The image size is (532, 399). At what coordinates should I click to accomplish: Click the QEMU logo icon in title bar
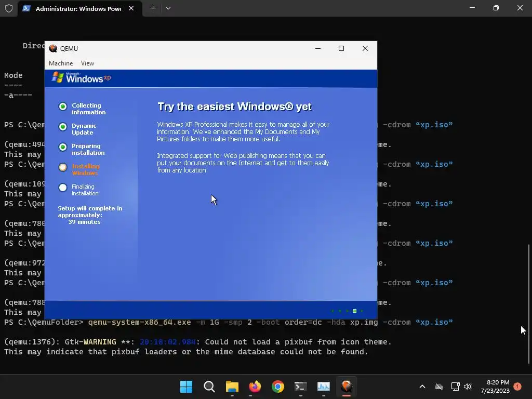[x=53, y=48]
